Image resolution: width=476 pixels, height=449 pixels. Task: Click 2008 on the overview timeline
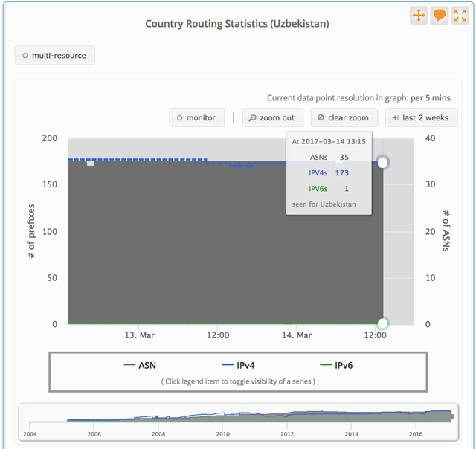(x=158, y=434)
